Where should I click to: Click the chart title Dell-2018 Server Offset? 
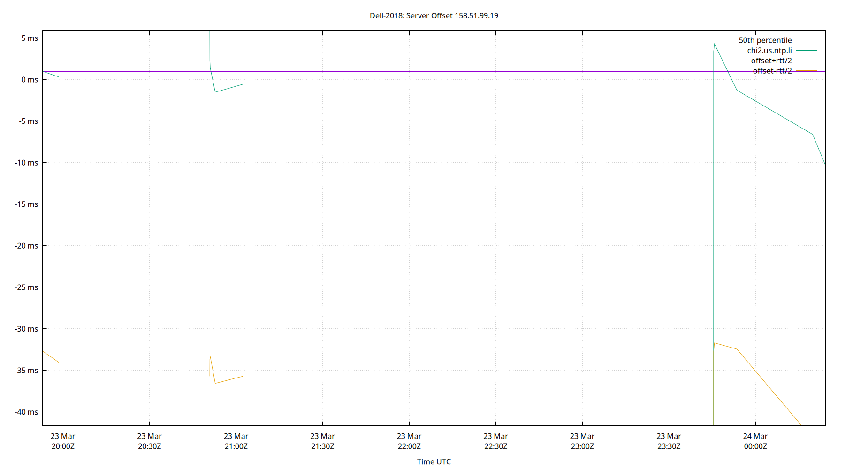[434, 15]
